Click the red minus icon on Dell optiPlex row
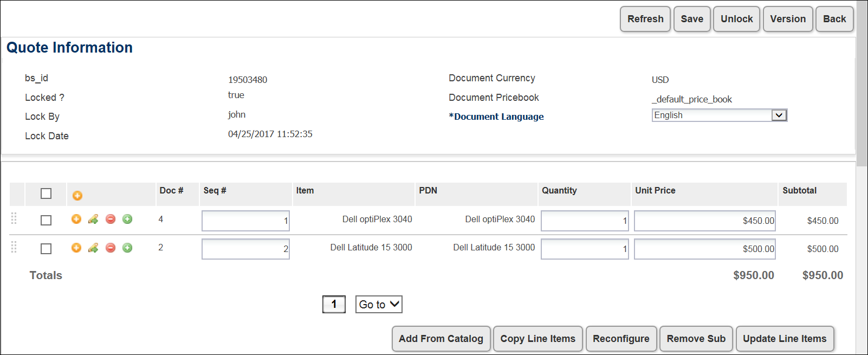This screenshot has height=355, width=868. click(111, 219)
